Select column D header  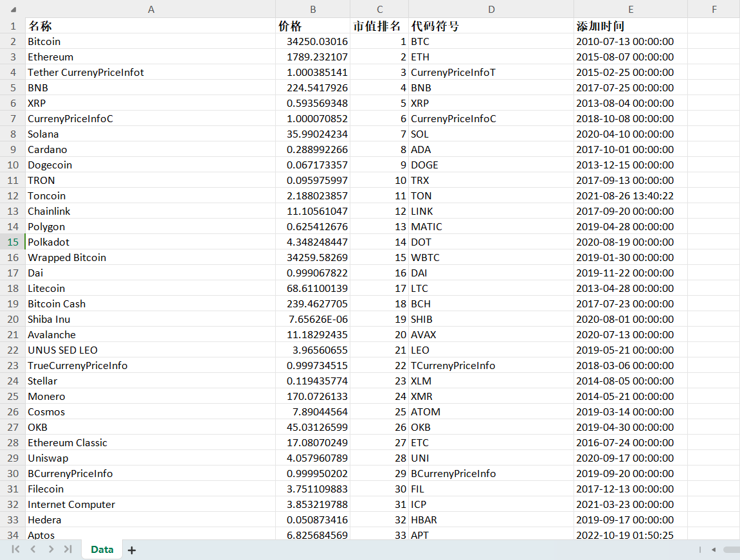491,10
